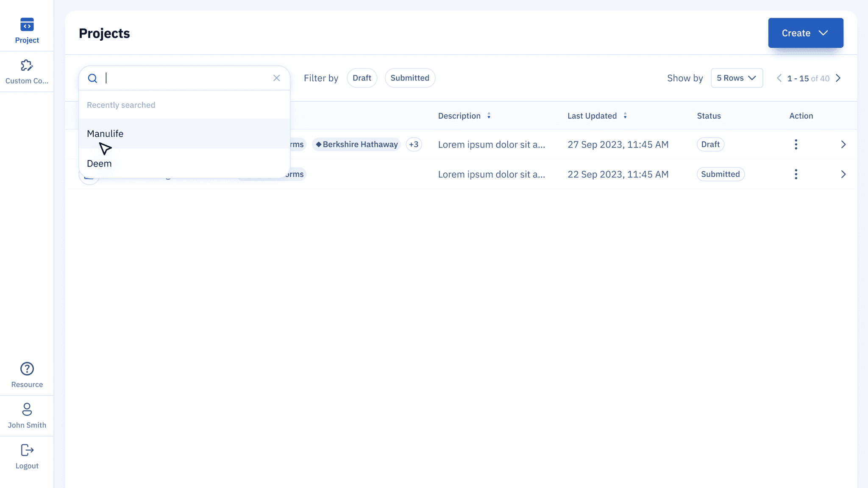Open Custom Components puzzle icon
868x488 pixels.
pos(27,66)
